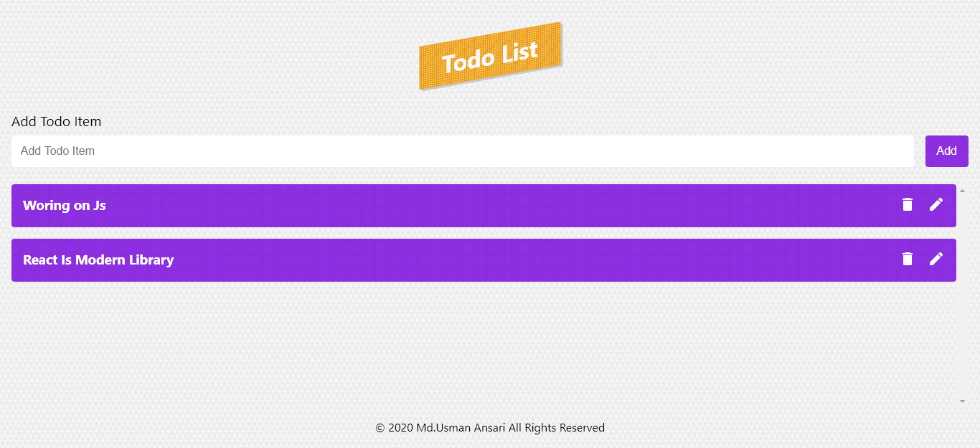Edit the "Woring on Js" todo item
Viewport: 980px width, 448px height.
coord(936,205)
